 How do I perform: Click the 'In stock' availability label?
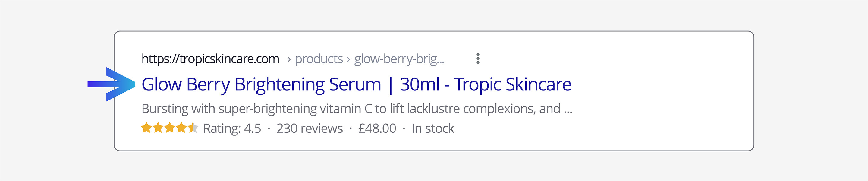[x=433, y=129]
